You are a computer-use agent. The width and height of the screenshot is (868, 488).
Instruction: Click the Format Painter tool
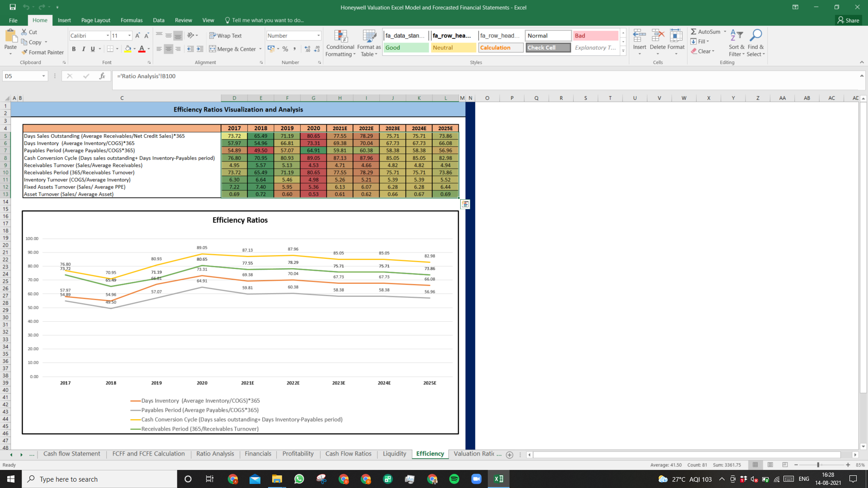click(42, 52)
